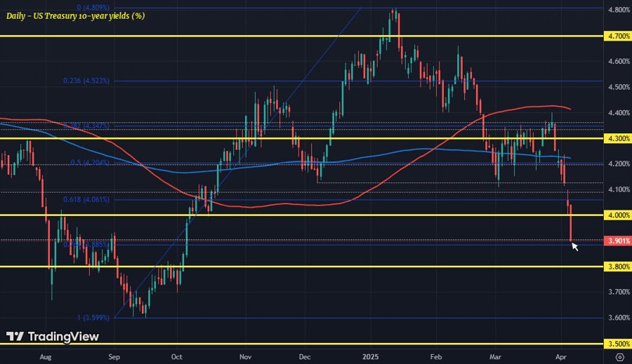Click the Nov label on time axis
Image resolution: width=632 pixels, height=364 pixels.
[x=245, y=356]
